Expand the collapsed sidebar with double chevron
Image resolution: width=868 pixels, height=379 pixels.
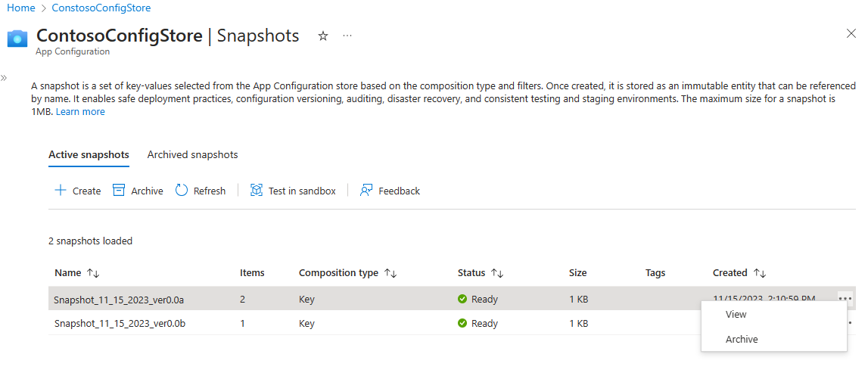(x=4, y=77)
